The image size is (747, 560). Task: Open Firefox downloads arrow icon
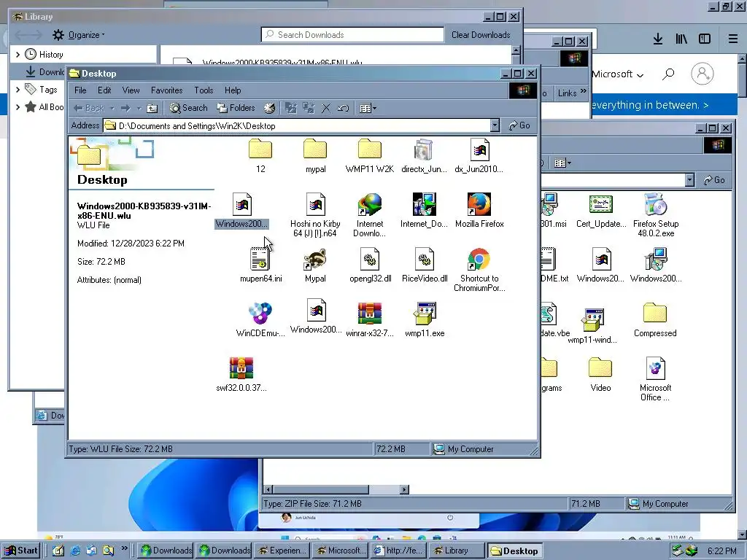(x=658, y=39)
